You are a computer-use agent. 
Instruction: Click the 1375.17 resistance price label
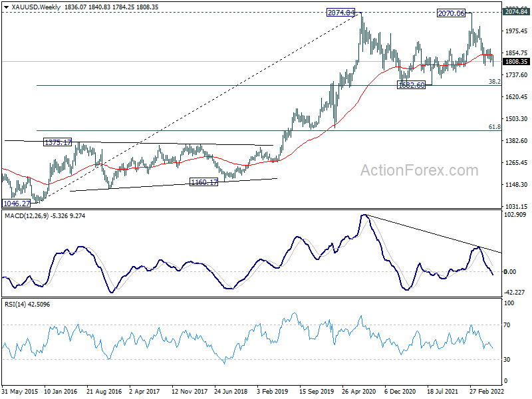pyautogui.click(x=58, y=142)
